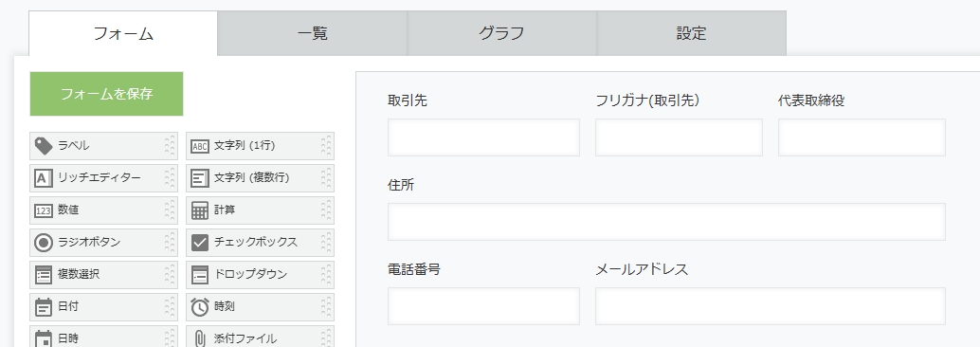Pick the チェックボックス field type
This screenshot has width=980, height=347.
tap(260, 243)
